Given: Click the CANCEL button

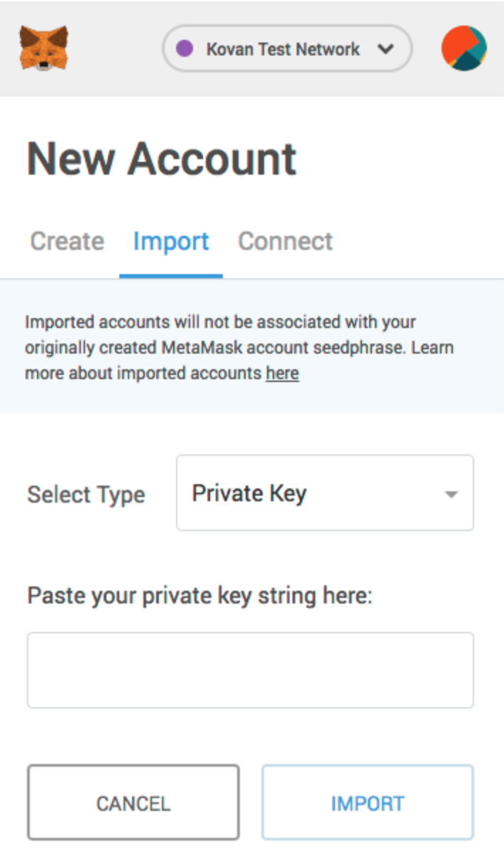Looking at the screenshot, I should (133, 803).
